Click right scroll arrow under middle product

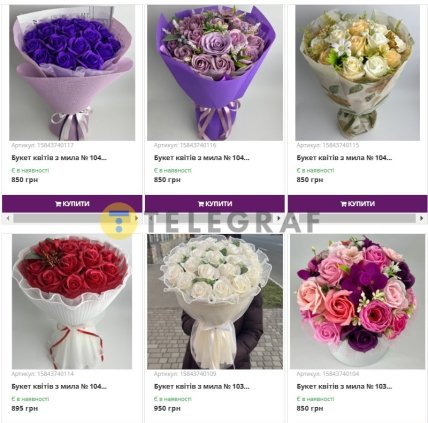tap(279, 218)
